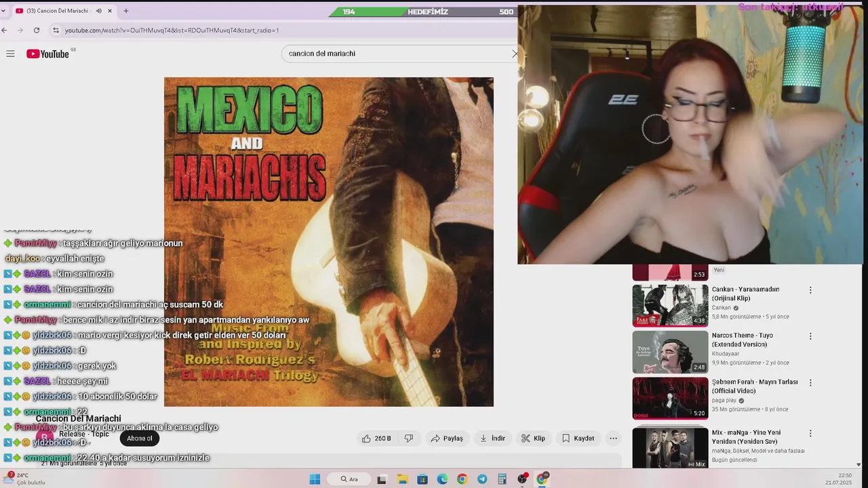Open options menu for Narcos Theme - Tuyo
Screen dimensions: 868x488
point(810,336)
